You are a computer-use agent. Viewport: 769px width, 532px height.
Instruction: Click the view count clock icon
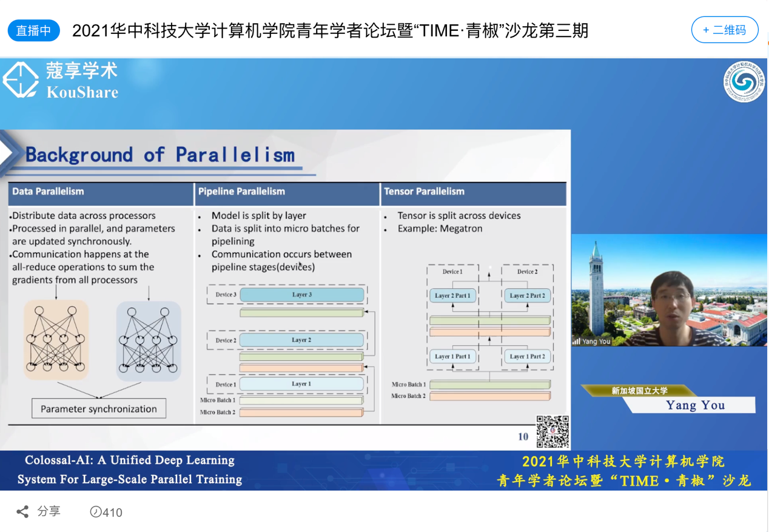pyautogui.click(x=96, y=512)
